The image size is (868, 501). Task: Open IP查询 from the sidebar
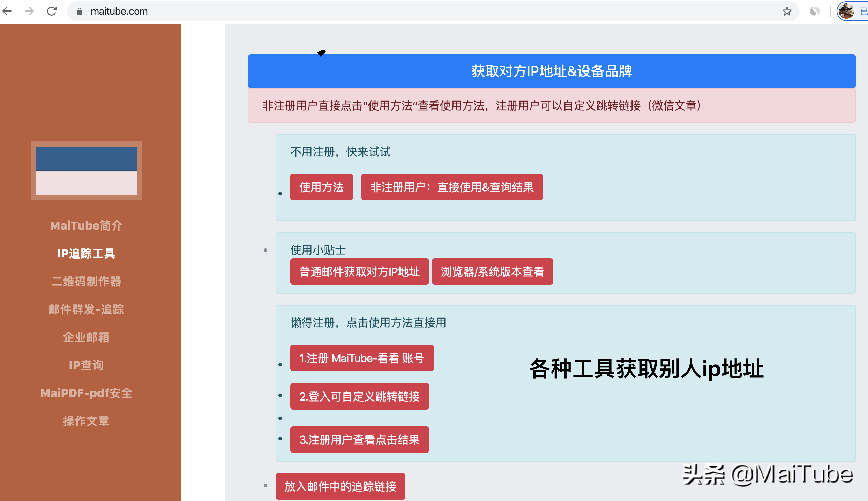click(86, 365)
